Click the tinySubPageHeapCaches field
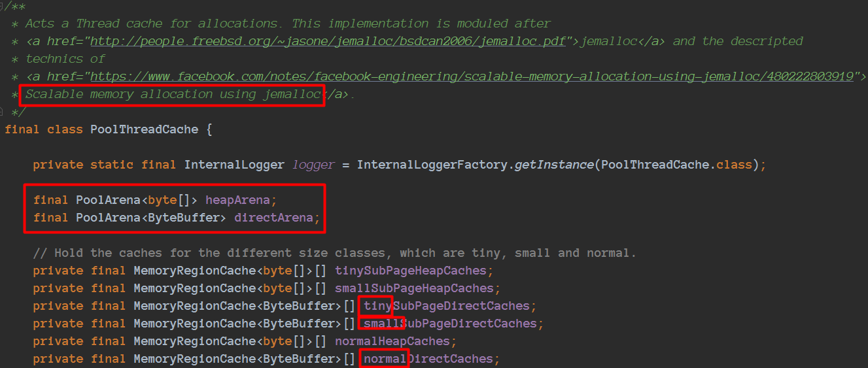Image resolution: width=868 pixels, height=368 pixels. [x=411, y=271]
